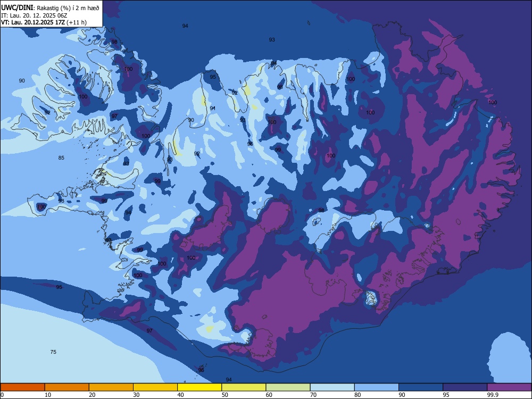Choose the light green 60–70 legend swatch
Image resolution: width=532 pixels, height=399 pixels.
point(288,387)
